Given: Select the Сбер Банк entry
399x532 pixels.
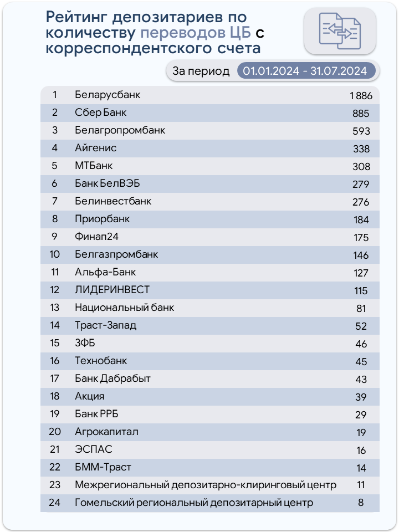Looking at the screenshot, I should (x=101, y=112).
